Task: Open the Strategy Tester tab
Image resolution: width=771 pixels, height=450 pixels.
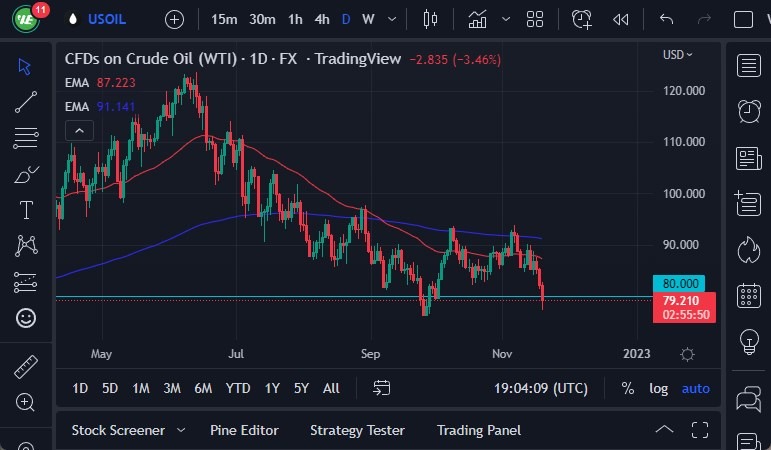Action: 357,430
